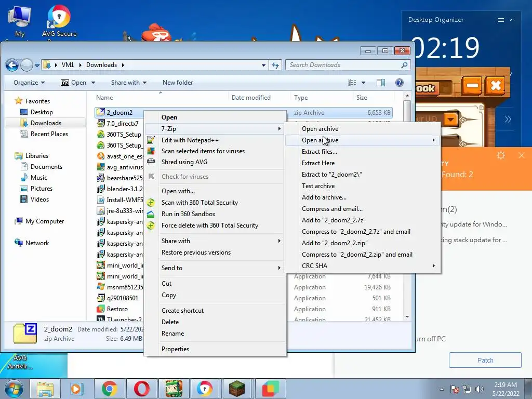This screenshot has width=532, height=399.
Task: Open Opera from the taskbar
Action: 141,389
